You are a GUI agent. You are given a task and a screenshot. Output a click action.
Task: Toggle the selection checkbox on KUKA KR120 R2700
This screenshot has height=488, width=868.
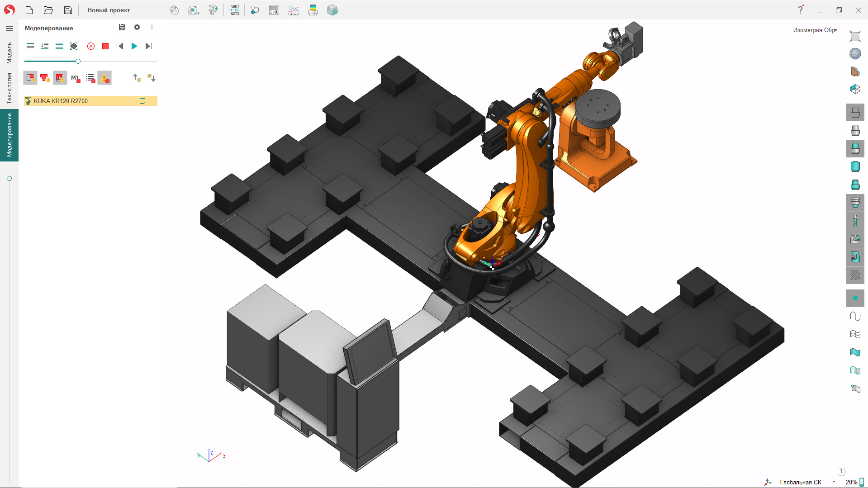[x=143, y=101]
